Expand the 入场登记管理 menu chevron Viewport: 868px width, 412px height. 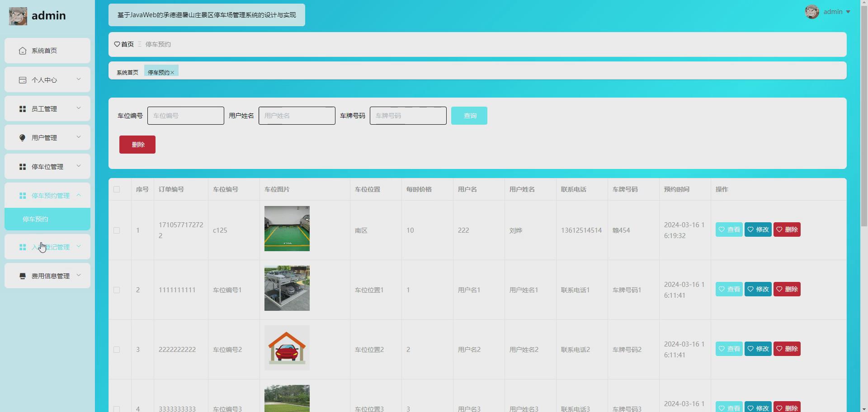coord(79,246)
